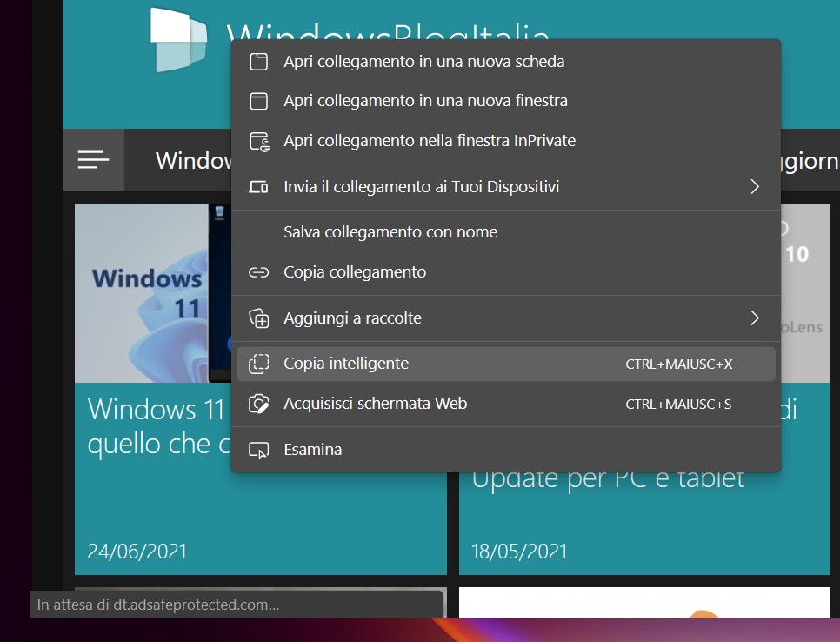Click the CTRL+MAIUSC+S shortcut label

coord(678,404)
